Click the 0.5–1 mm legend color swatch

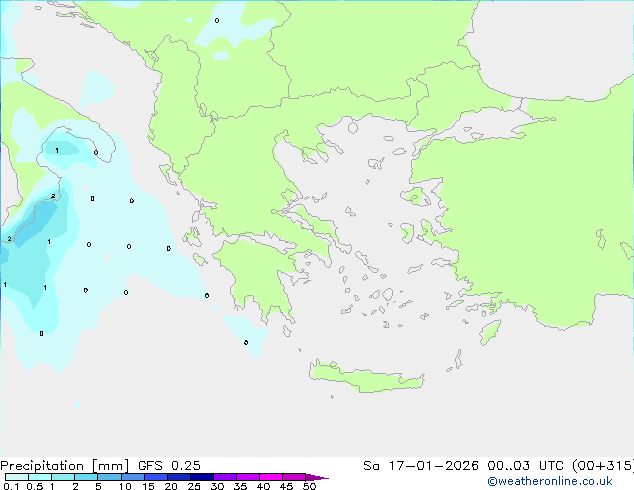40,477
